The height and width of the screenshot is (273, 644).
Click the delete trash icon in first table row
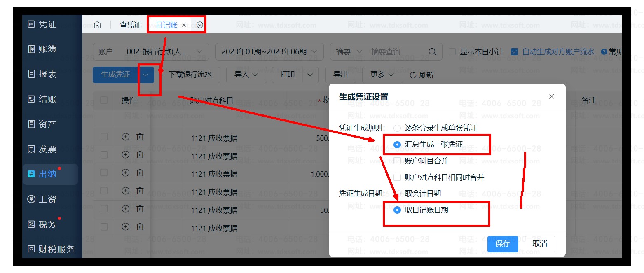140,137
